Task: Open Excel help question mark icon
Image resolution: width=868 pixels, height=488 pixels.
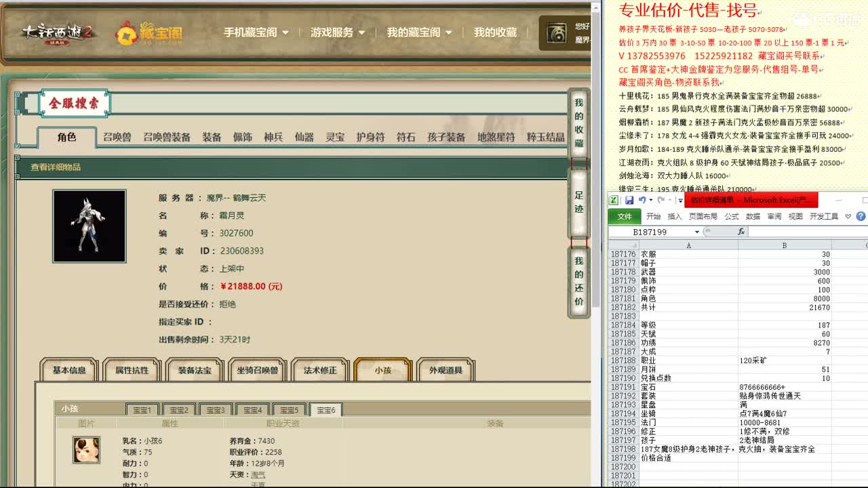Action: coord(861,216)
